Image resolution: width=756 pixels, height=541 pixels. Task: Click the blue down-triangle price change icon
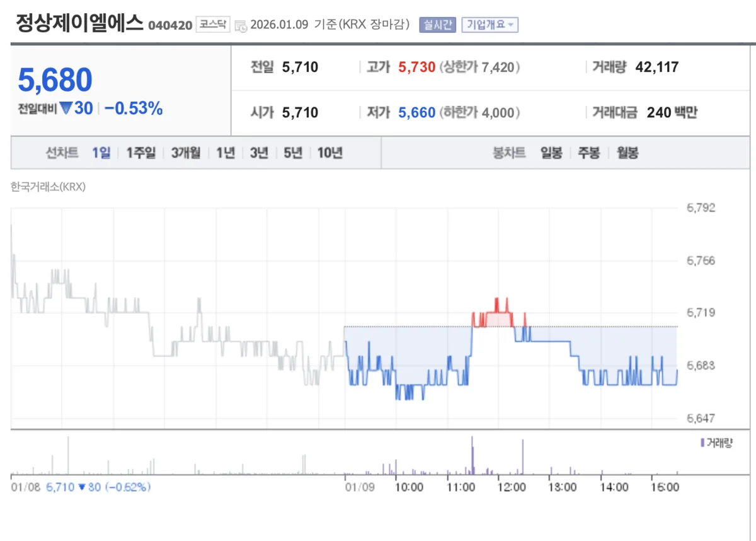point(67,108)
